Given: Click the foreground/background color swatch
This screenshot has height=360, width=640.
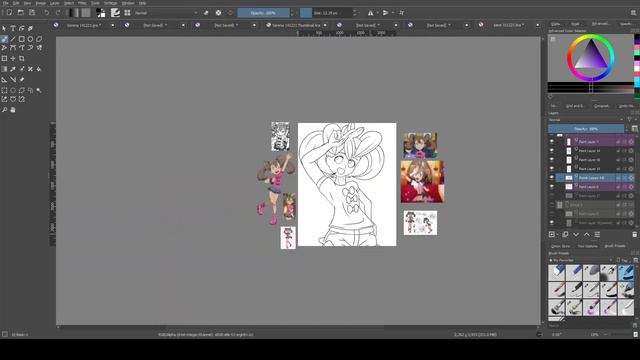Looking at the screenshot, I should (x=100, y=13).
